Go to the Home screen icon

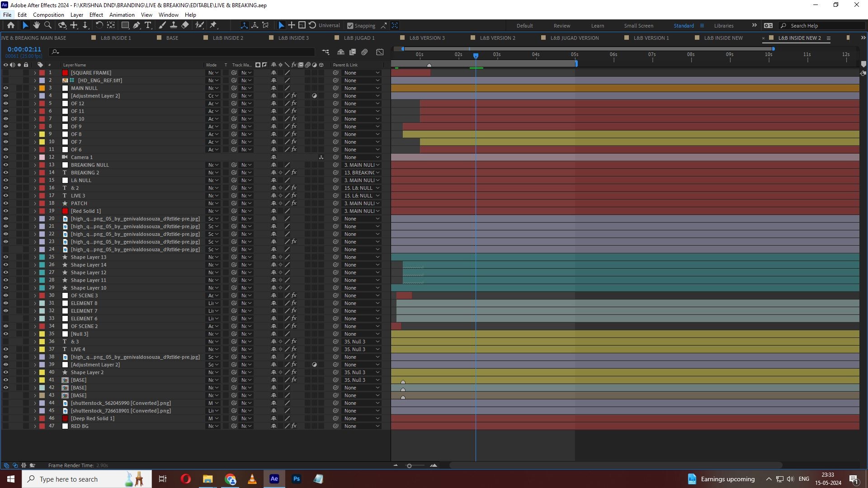click(x=11, y=25)
